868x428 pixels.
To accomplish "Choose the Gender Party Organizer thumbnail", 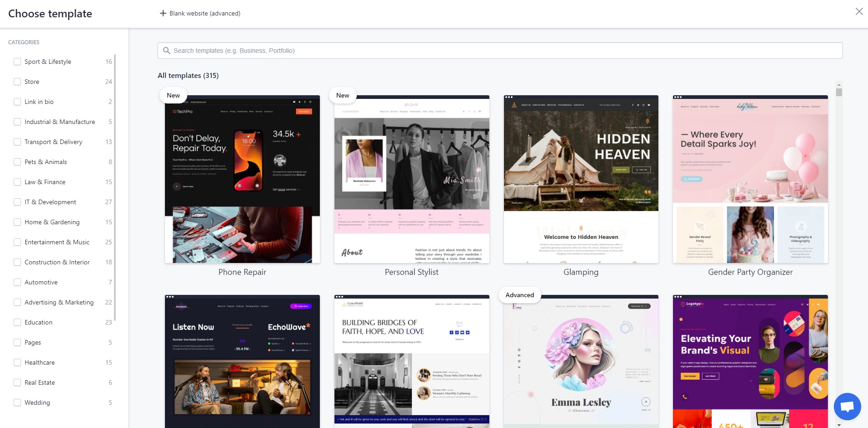I will [750, 179].
